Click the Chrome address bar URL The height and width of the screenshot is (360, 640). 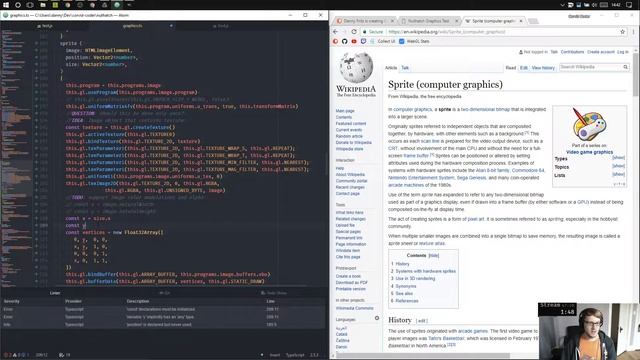point(447,32)
